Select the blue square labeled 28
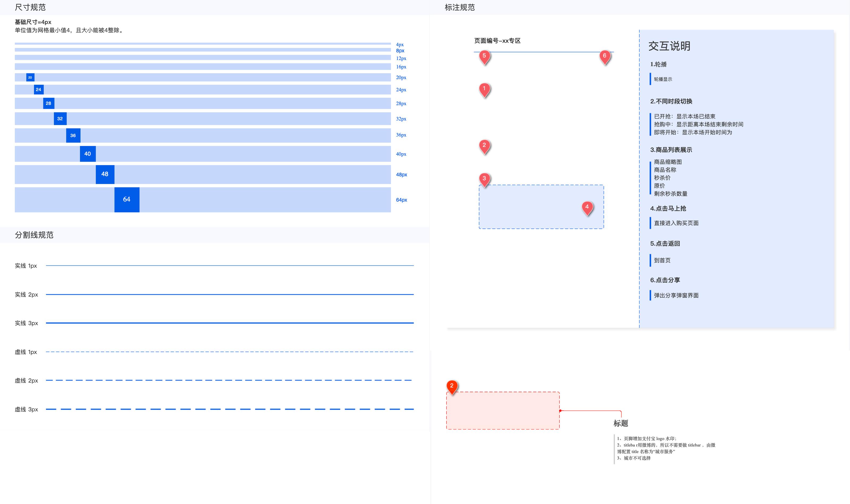This screenshot has width=850, height=504. point(49,103)
